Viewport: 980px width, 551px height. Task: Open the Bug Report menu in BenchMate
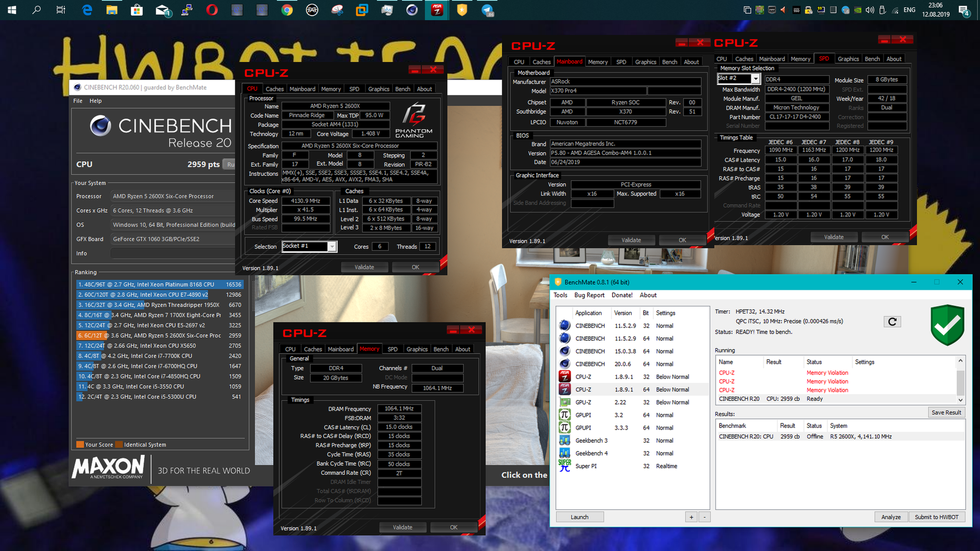(x=589, y=295)
